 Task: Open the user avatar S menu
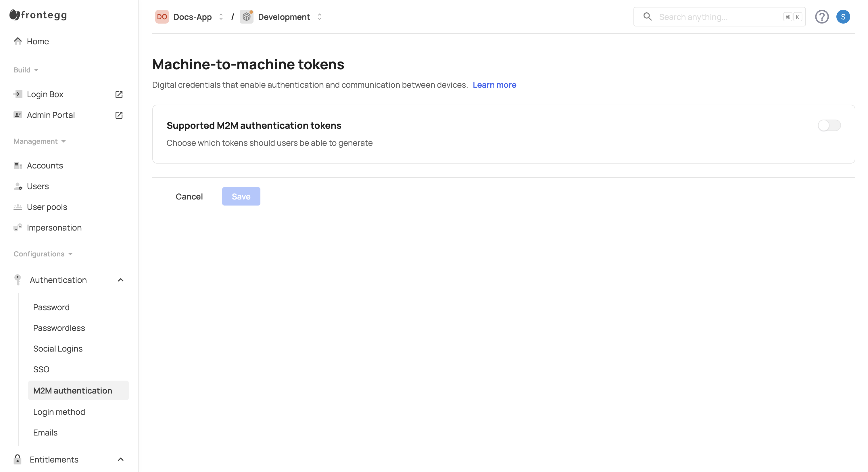(x=843, y=17)
